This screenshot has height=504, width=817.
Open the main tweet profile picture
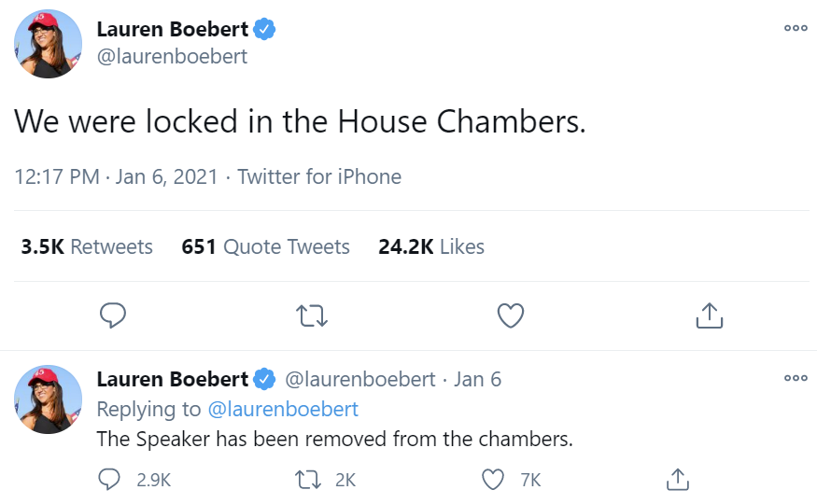[x=48, y=44]
